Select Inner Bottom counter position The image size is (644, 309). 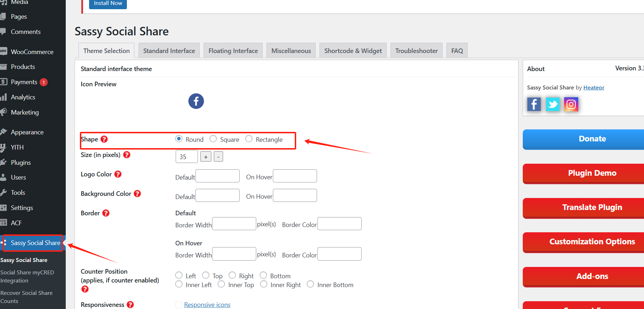[310, 284]
